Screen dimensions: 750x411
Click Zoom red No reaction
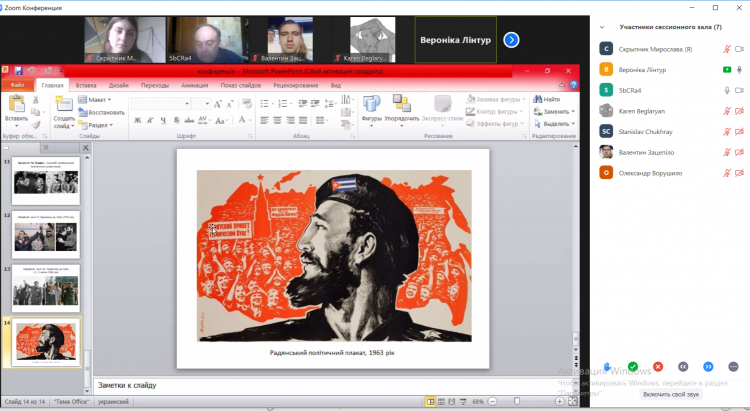coord(658,367)
